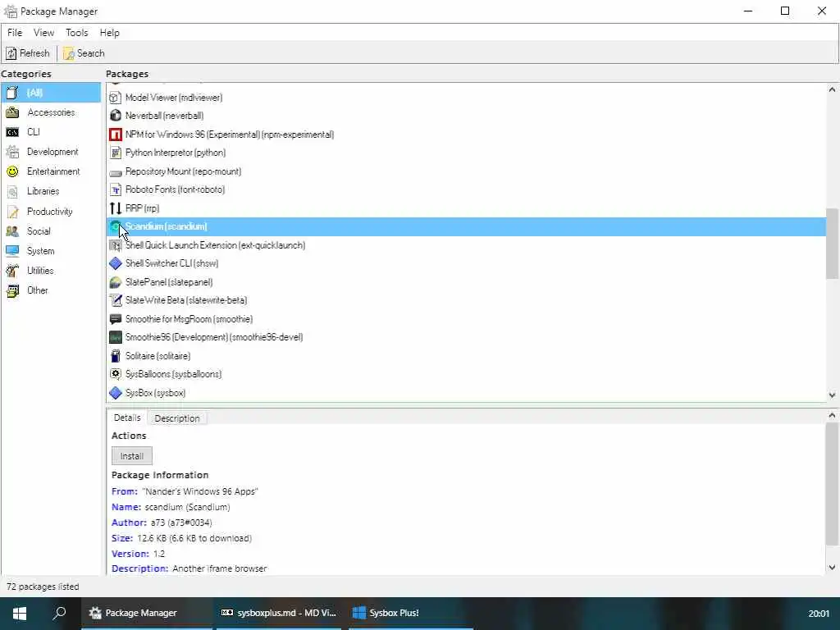Image resolution: width=840 pixels, height=630 pixels.
Task: Select "Neverball (neverball)" package name
Action: pyautogui.click(x=164, y=116)
